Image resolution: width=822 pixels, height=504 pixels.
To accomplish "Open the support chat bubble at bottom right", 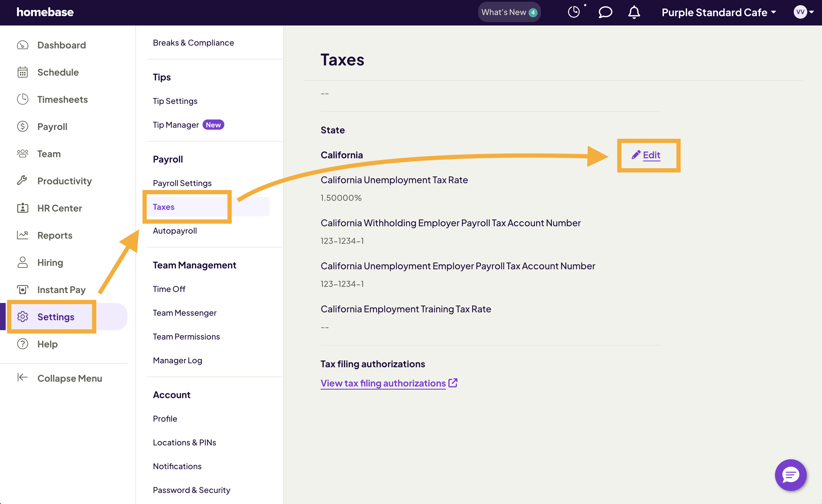I will click(x=790, y=475).
